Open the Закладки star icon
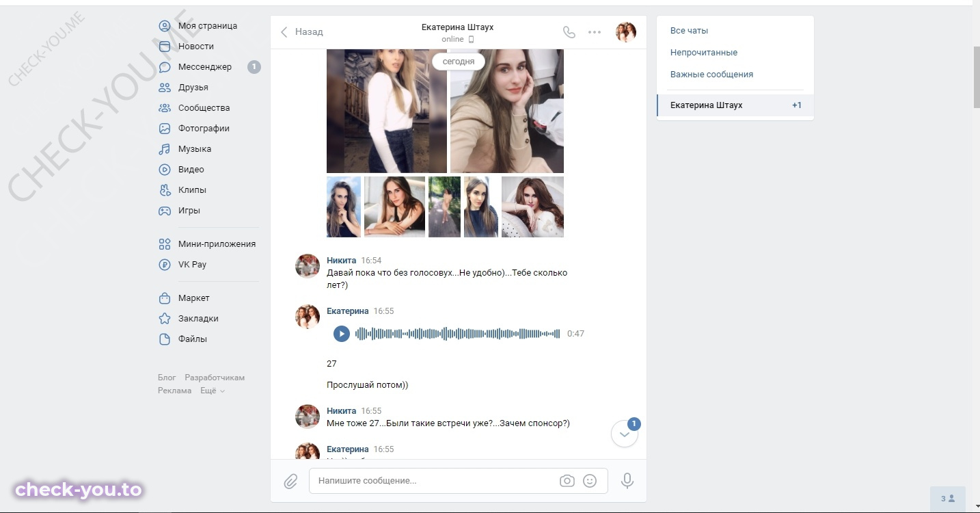 coord(165,319)
